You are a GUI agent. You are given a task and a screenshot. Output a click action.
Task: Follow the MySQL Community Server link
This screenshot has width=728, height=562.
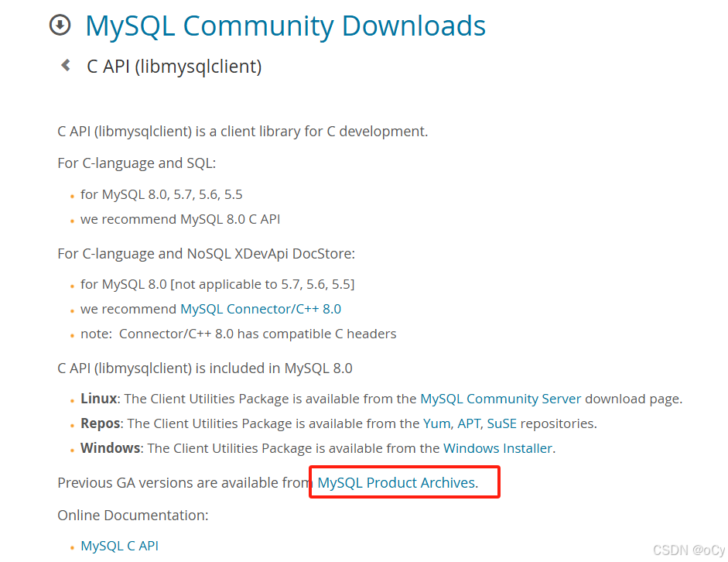pyautogui.click(x=501, y=399)
